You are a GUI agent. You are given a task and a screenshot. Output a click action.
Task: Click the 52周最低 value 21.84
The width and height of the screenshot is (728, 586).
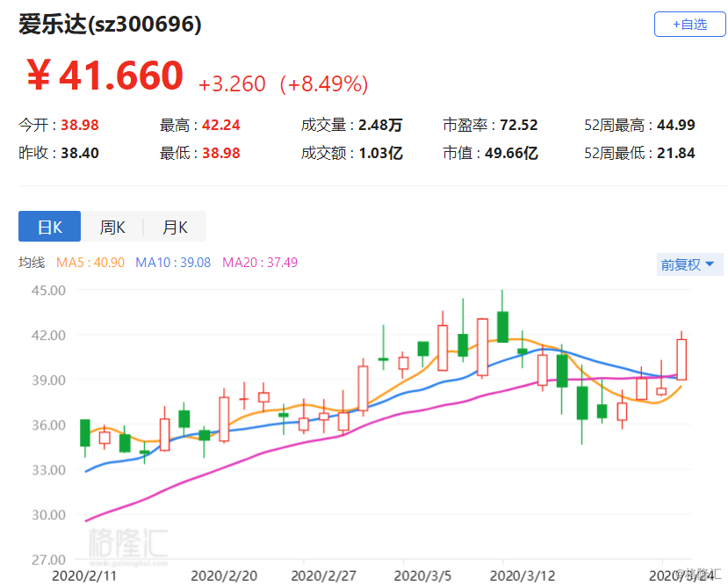(676, 153)
